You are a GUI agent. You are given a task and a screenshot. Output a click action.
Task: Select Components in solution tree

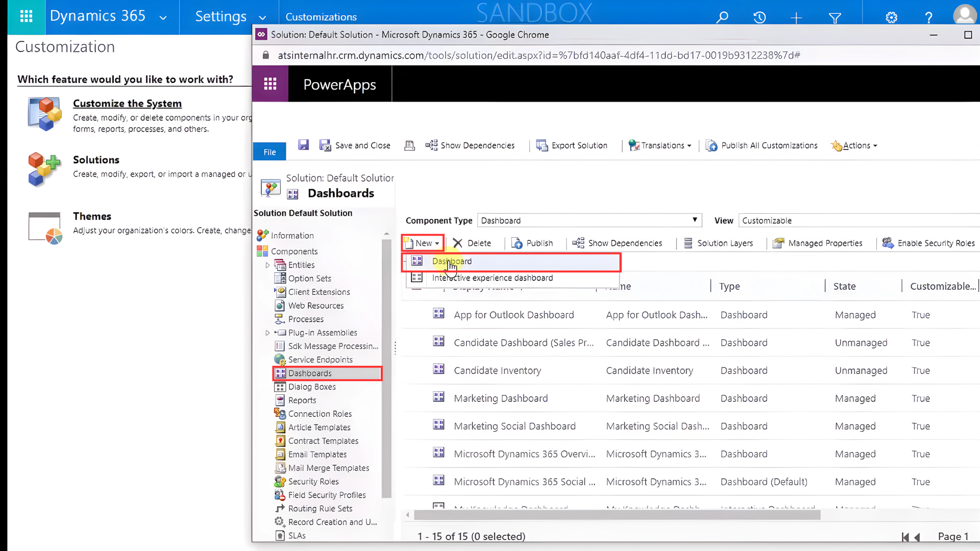coord(287,251)
